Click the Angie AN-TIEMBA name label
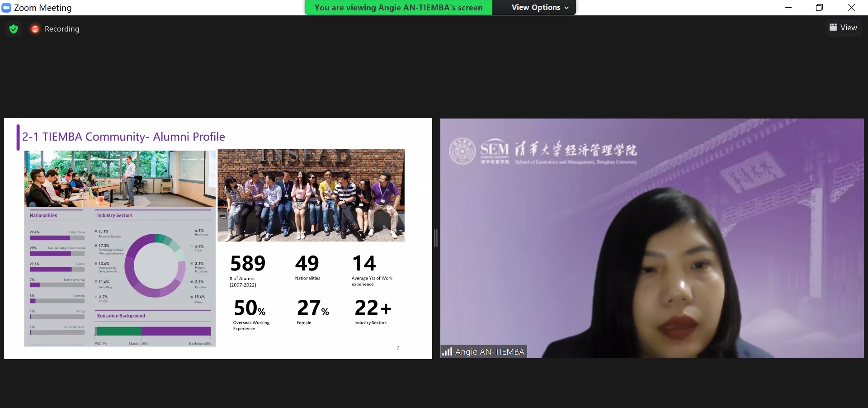The image size is (868, 408). coord(490,351)
